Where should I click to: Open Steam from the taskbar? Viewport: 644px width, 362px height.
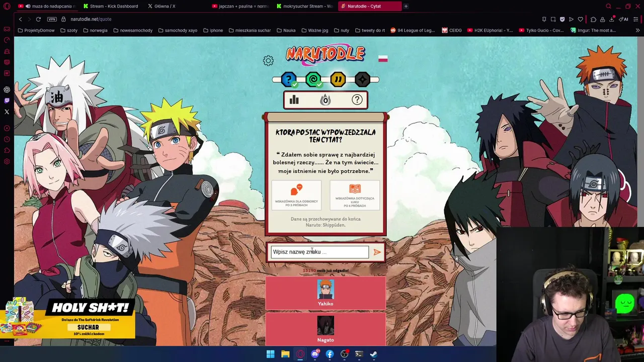(x=373, y=354)
